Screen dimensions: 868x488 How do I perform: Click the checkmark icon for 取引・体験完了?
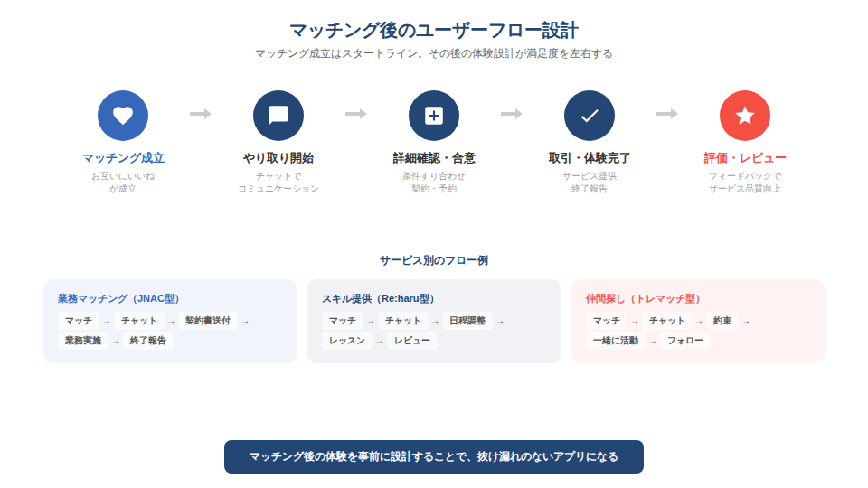coord(590,116)
